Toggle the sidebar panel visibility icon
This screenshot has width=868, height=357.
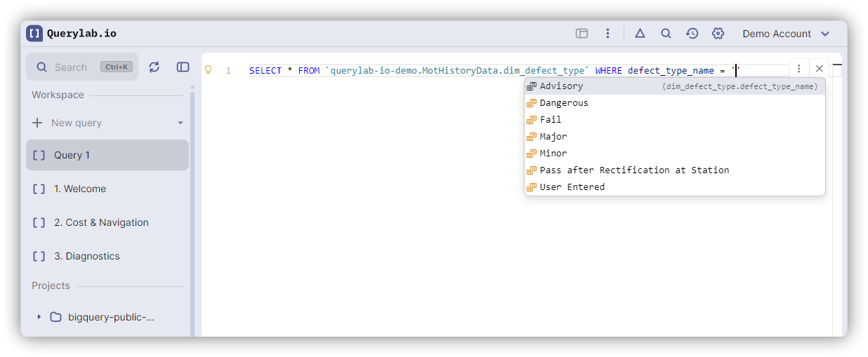click(183, 67)
